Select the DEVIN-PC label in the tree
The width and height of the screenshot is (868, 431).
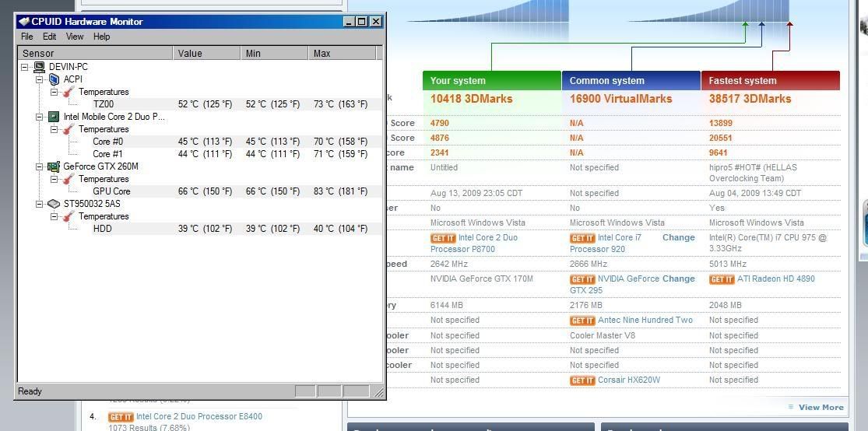coord(68,67)
